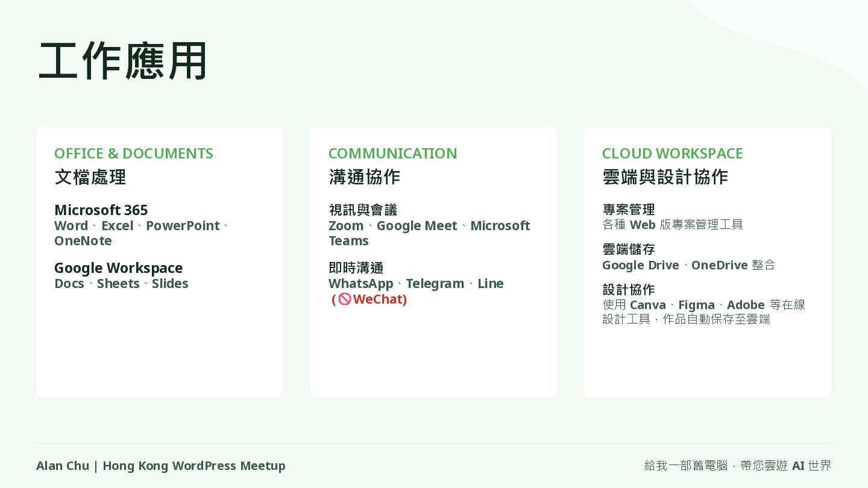Viewport: 868px width, 488px height.
Task: Select the CLOUD WORKSPACE heading
Action: click(x=673, y=154)
